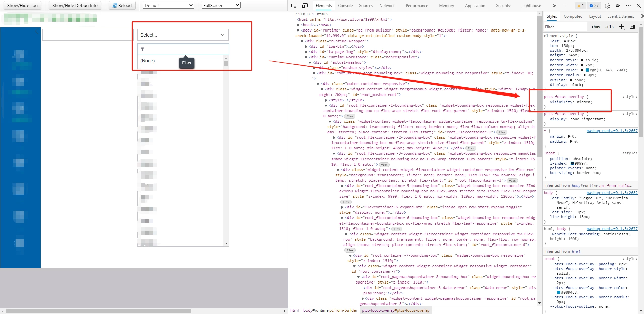Collapse the outer-container responsive div
The height and width of the screenshot is (314, 644).
click(x=318, y=84)
